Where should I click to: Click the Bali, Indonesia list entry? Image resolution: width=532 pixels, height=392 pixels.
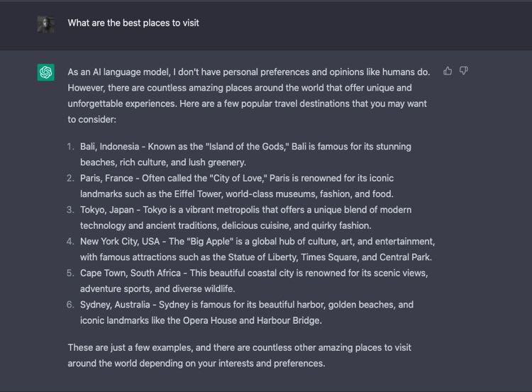[245, 155]
